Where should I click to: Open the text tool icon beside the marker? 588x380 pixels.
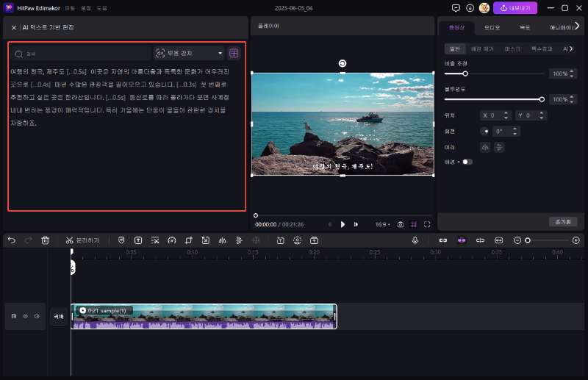pyautogui.click(x=138, y=240)
